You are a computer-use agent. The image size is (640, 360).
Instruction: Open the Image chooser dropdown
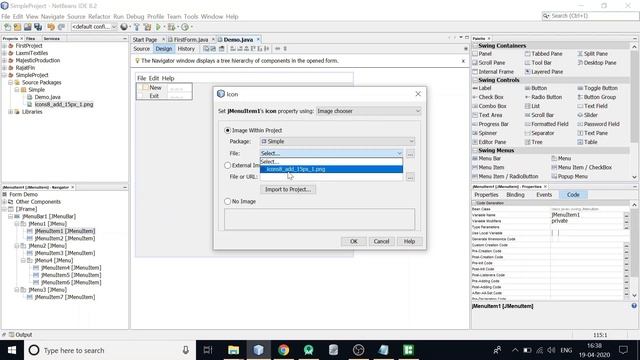pyautogui.click(x=368, y=111)
